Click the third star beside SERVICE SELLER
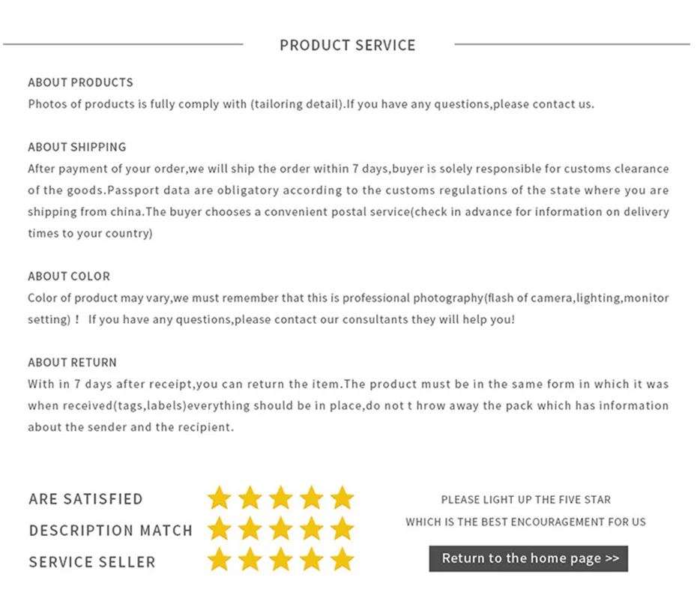Viewport: 697px width, 616px height. tap(281, 560)
